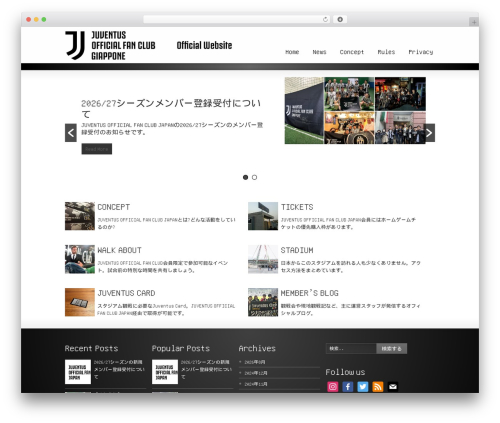The height and width of the screenshot is (423, 500).
Task: Open the RSS feed icon
Action: [x=378, y=386]
